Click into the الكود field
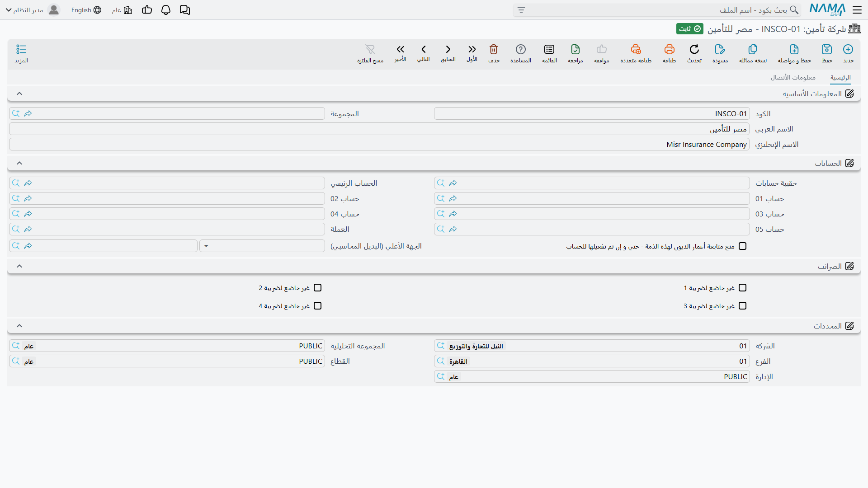 592,113
